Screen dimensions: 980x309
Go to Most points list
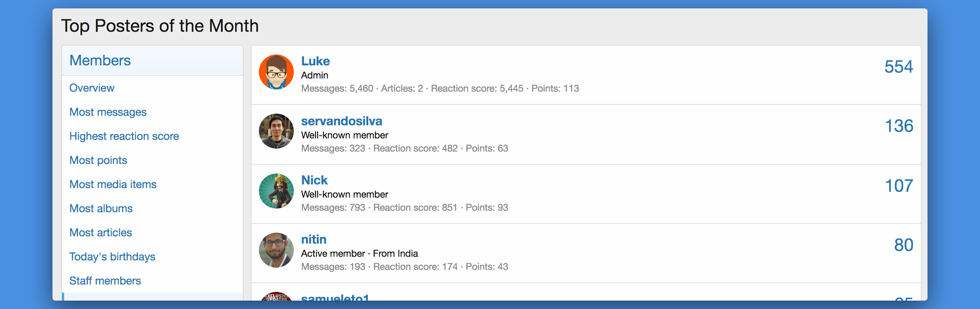98,160
